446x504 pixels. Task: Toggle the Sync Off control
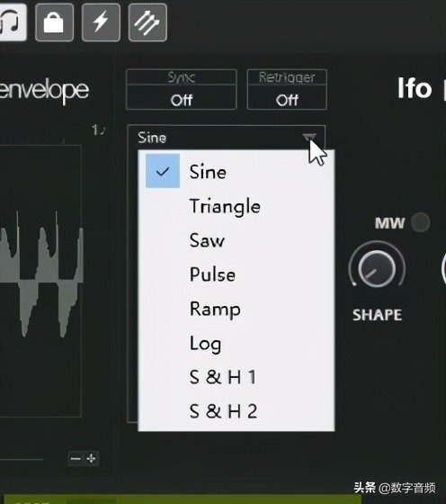click(182, 89)
